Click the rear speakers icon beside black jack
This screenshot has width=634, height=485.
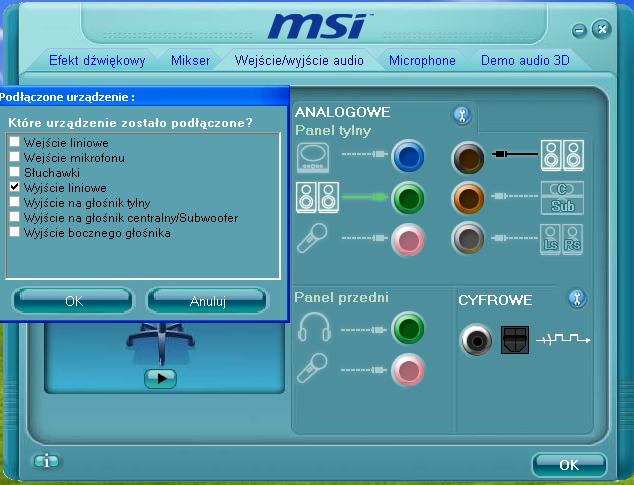562,155
